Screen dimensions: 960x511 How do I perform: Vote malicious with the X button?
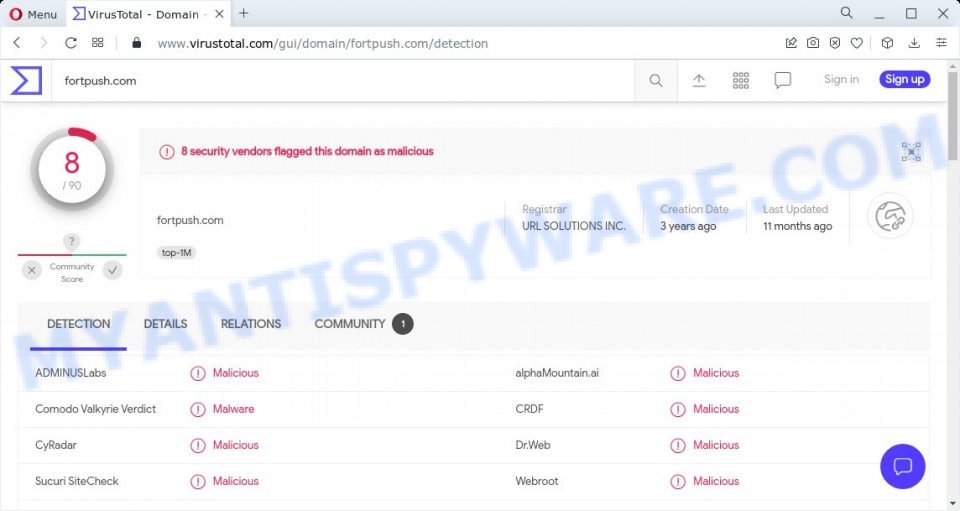pyautogui.click(x=32, y=270)
